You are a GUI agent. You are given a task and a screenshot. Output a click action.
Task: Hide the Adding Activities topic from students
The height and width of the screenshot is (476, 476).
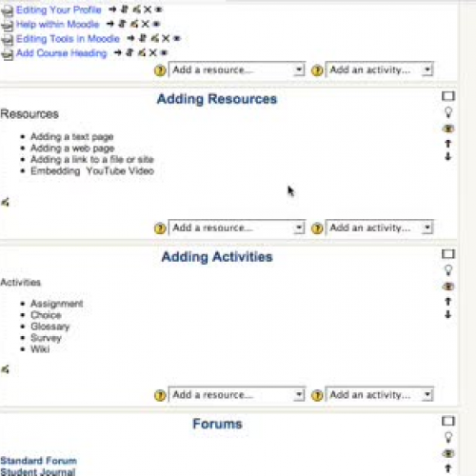(448, 287)
